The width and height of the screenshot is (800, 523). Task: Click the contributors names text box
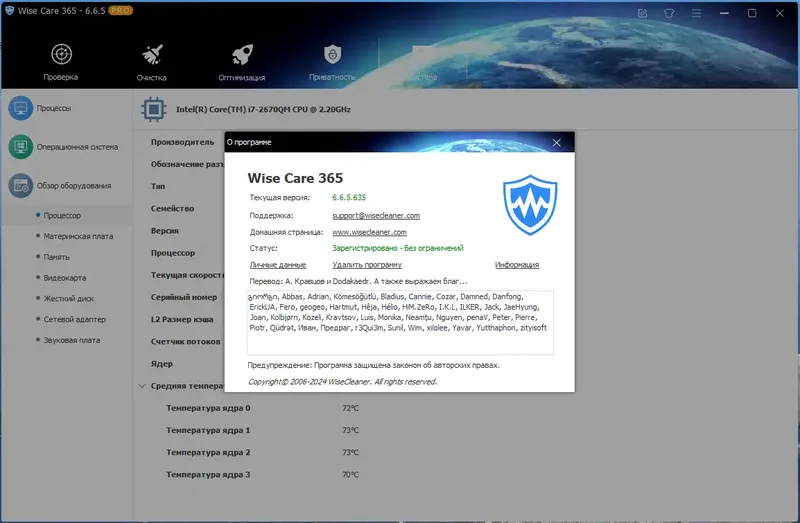click(400, 322)
